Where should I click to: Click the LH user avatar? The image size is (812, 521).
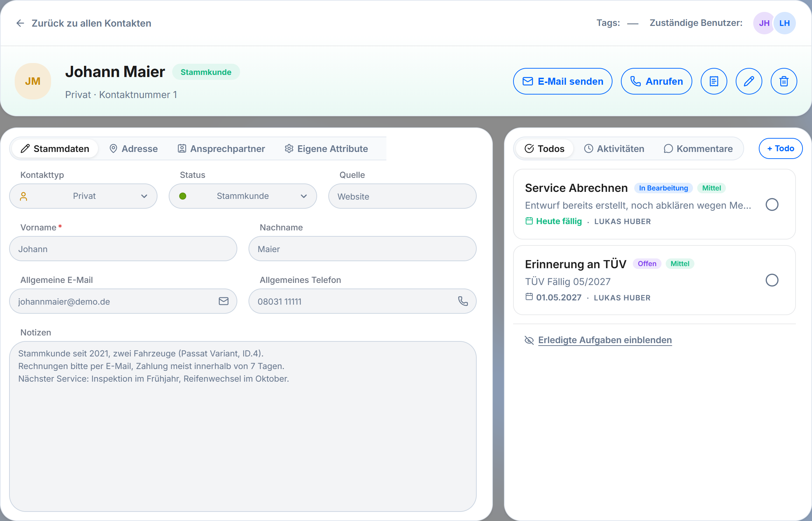784,23
